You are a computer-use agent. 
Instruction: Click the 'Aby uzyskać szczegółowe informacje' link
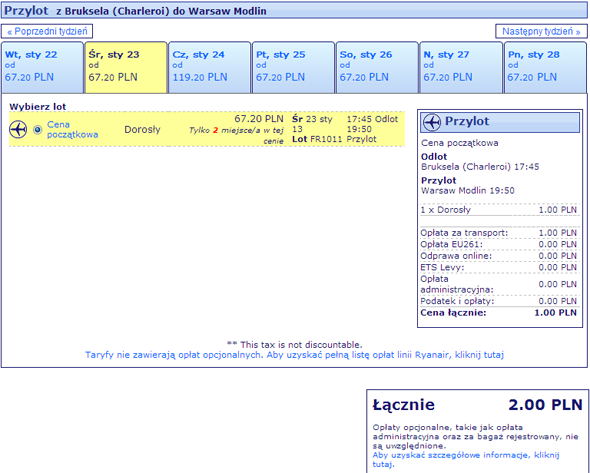pyautogui.click(x=466, y=459)
